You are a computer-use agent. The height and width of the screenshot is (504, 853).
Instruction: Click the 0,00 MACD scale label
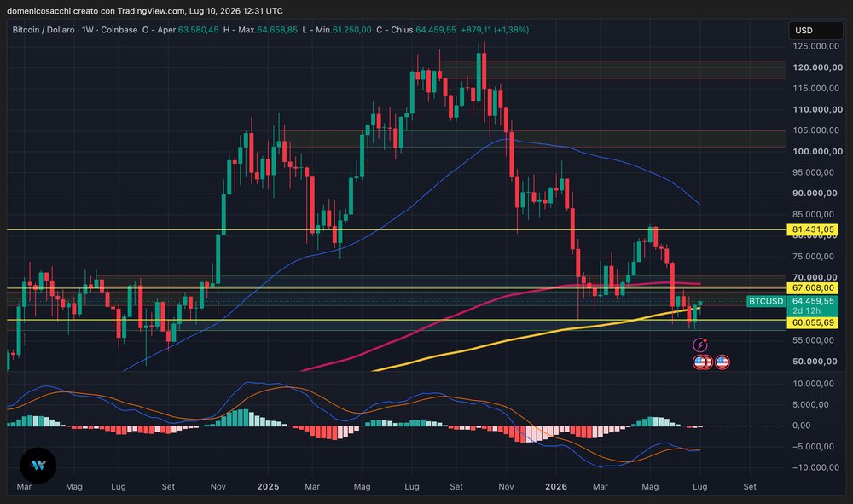[x=801, y=426]
